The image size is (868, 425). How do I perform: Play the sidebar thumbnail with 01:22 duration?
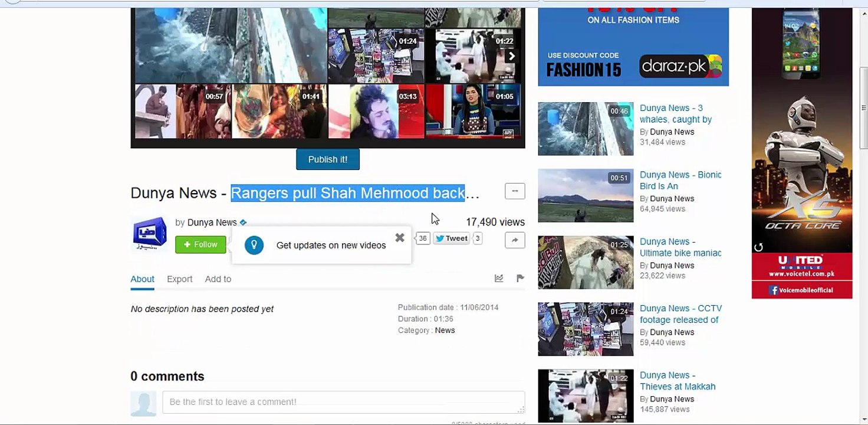[x=586, y=396]
